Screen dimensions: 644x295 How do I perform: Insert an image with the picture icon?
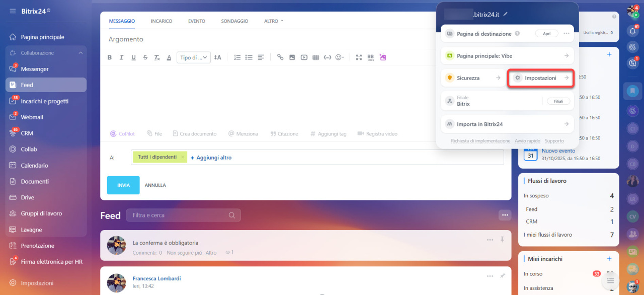[x=292, y=57]
